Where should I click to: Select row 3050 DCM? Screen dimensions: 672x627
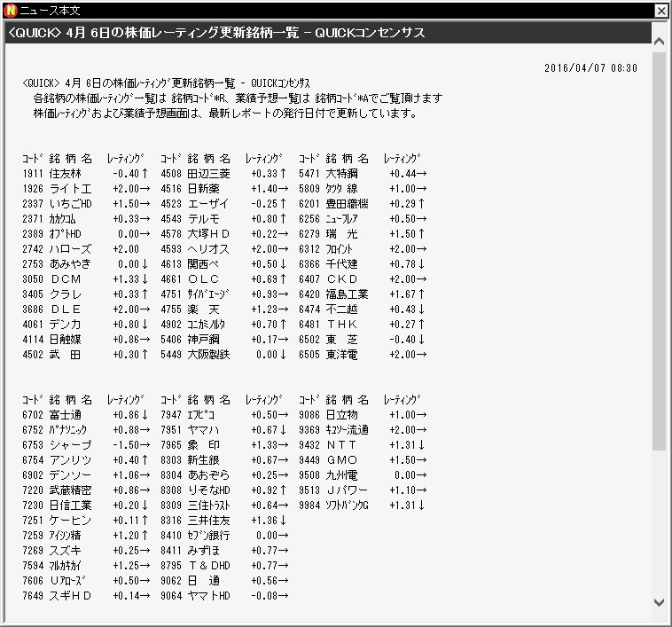click(x=86, y=279)
